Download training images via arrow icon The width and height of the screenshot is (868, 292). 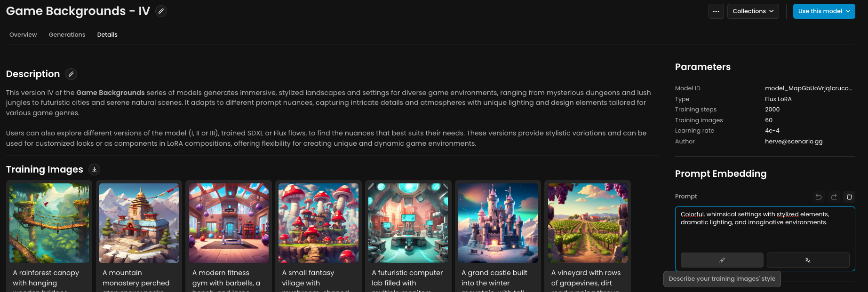pos(94,169)
